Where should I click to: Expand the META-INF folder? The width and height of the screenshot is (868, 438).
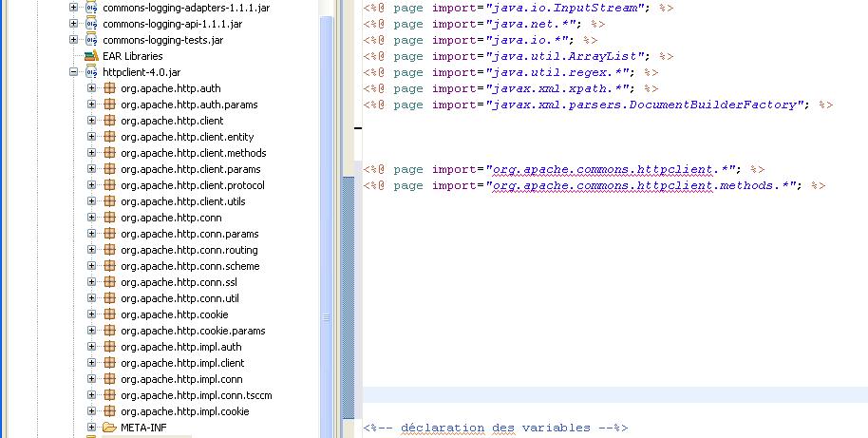click(91, 428)
